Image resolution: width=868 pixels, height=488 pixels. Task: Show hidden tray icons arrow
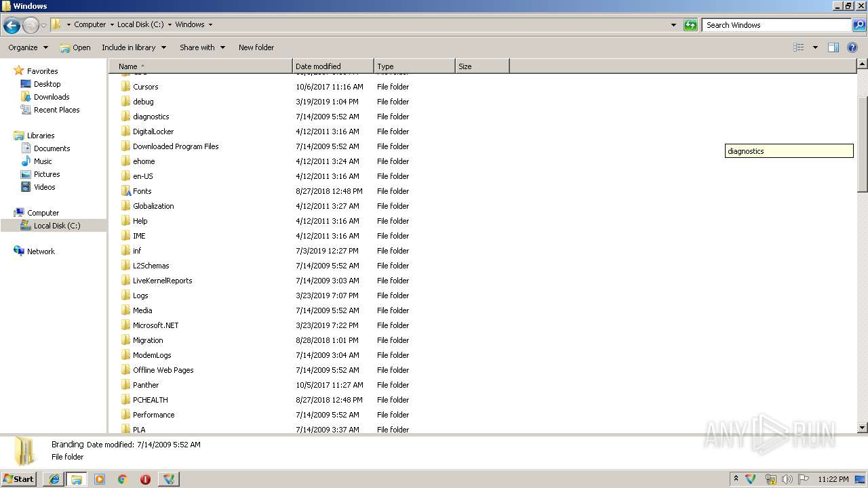736,479
